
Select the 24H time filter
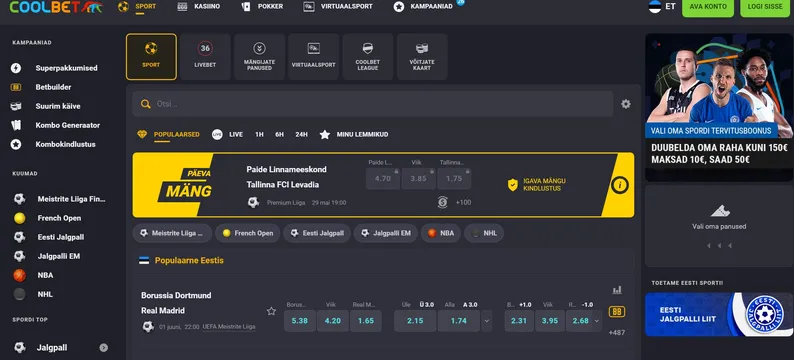pos(301,135)
